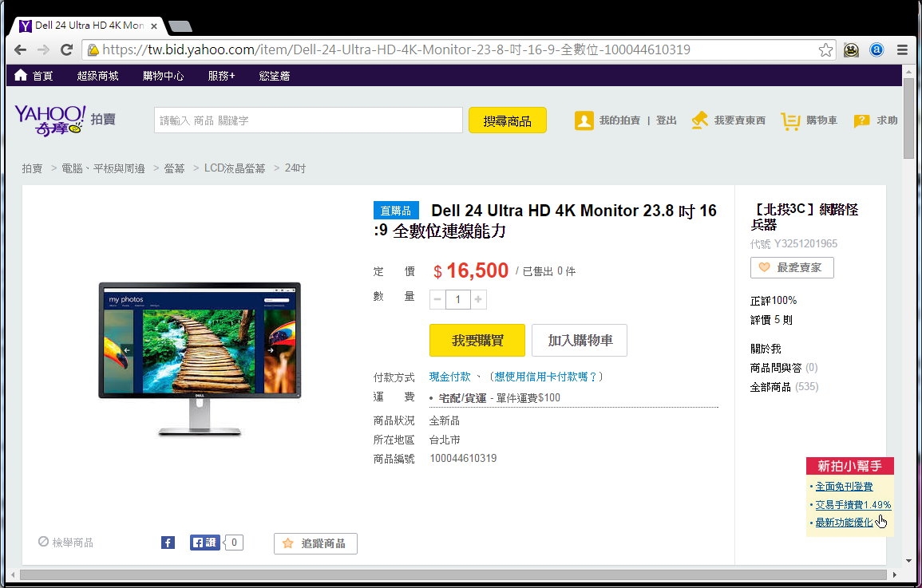Image resolution: width=922 pixels, height=588 pixels.
Task: Click the vertical scrollbar thumb
Action: [908, 117]
